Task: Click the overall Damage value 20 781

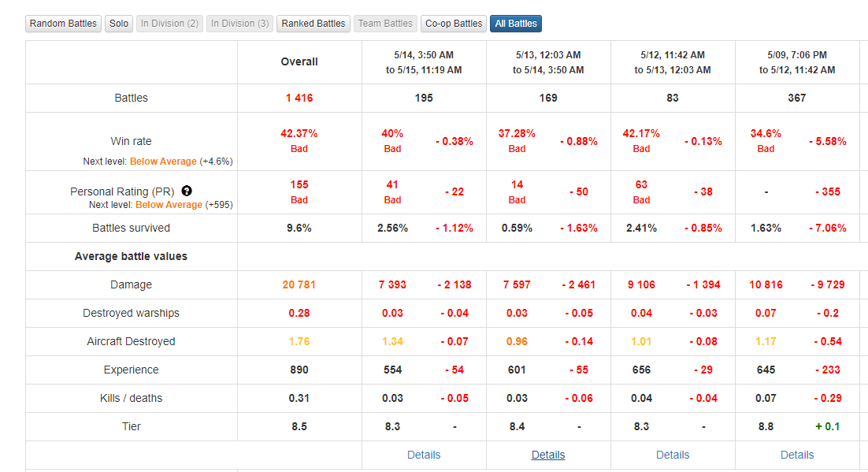Action: [x=299, y=284]
